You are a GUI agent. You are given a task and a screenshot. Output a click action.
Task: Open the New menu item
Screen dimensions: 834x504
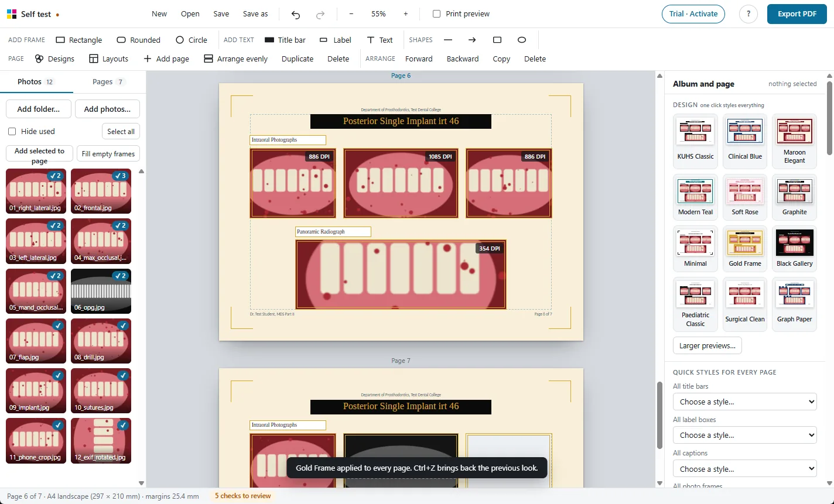tap(159, 14)
